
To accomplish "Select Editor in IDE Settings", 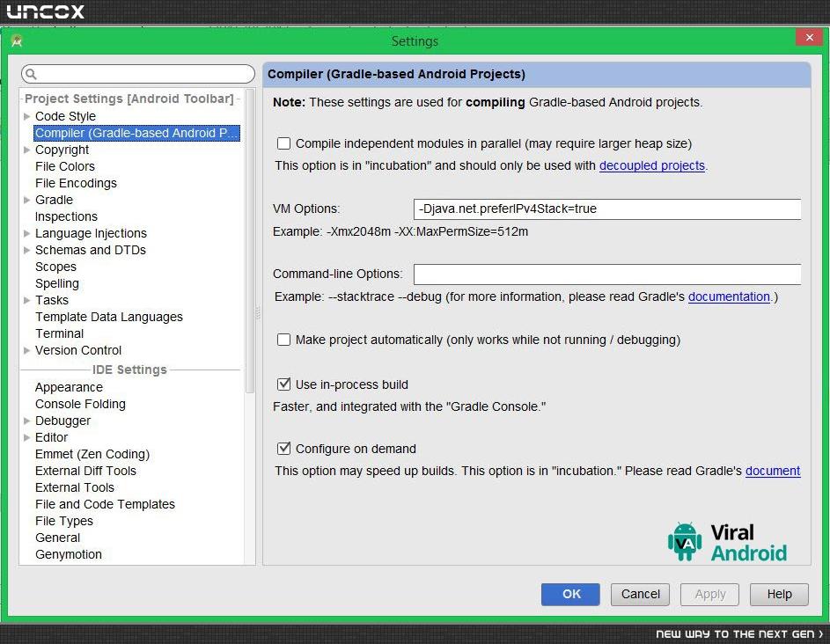I will 51,437.
